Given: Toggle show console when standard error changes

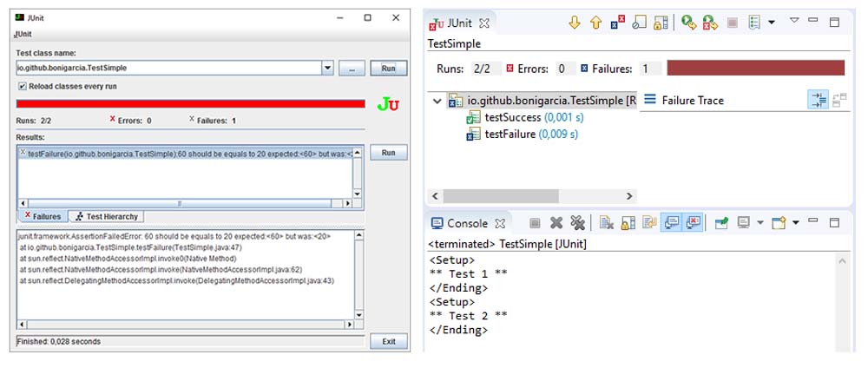Looking at the screenshot, I should 693,223.
